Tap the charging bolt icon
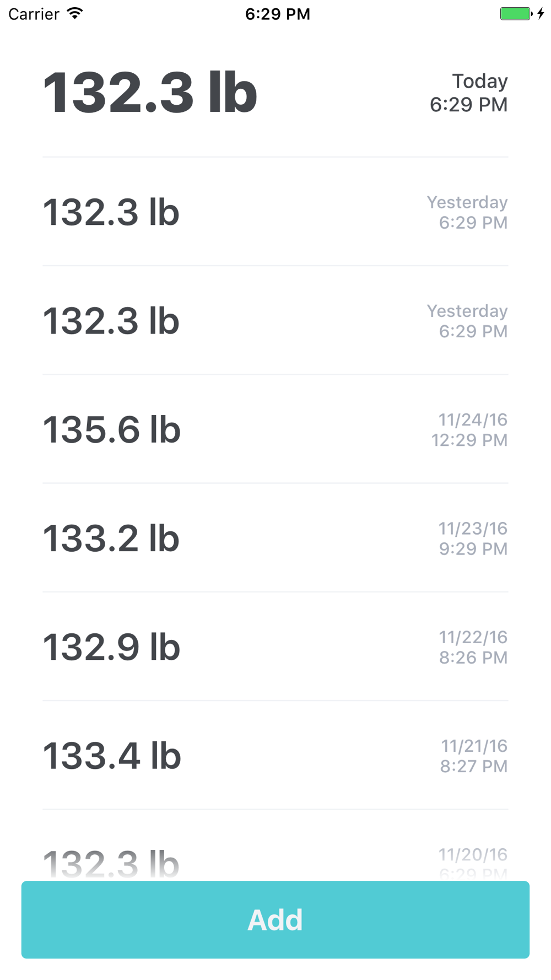The image size is (551, 980). 541,14
